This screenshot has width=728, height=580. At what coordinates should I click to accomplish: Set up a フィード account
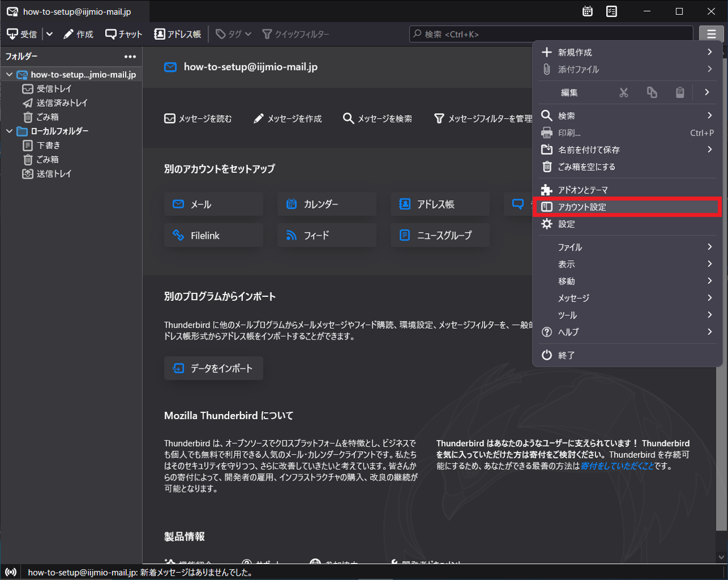pos(327,235)
